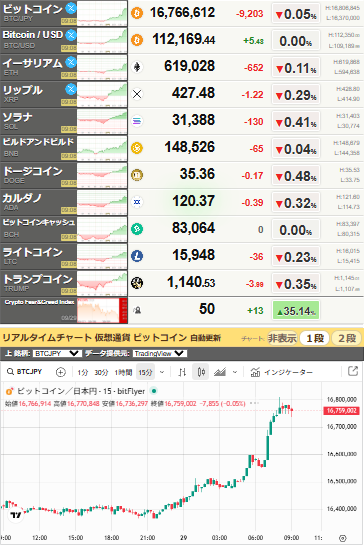Expand the timeframe interval dropdown arrow

coord(162,372)
